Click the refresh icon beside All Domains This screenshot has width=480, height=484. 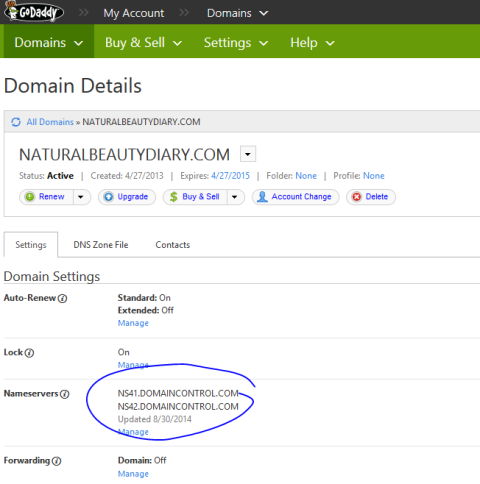(16, 122)
